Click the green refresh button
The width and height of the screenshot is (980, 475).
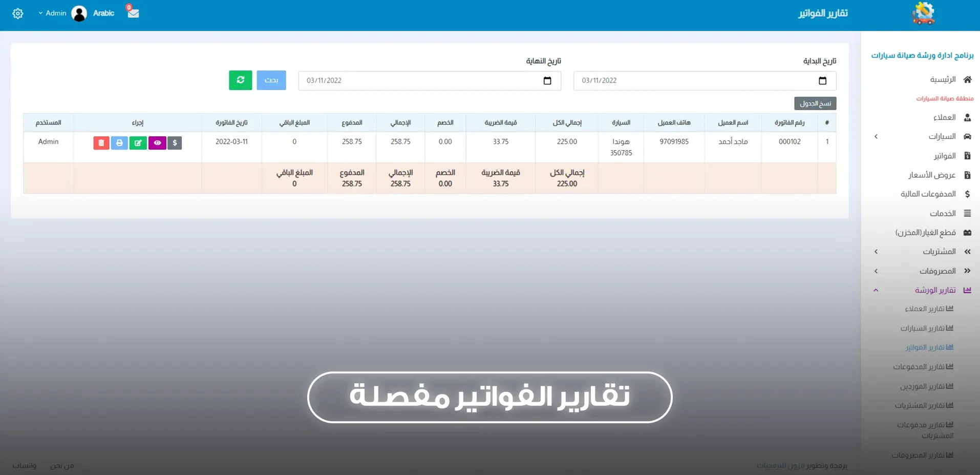pos(240,80)
